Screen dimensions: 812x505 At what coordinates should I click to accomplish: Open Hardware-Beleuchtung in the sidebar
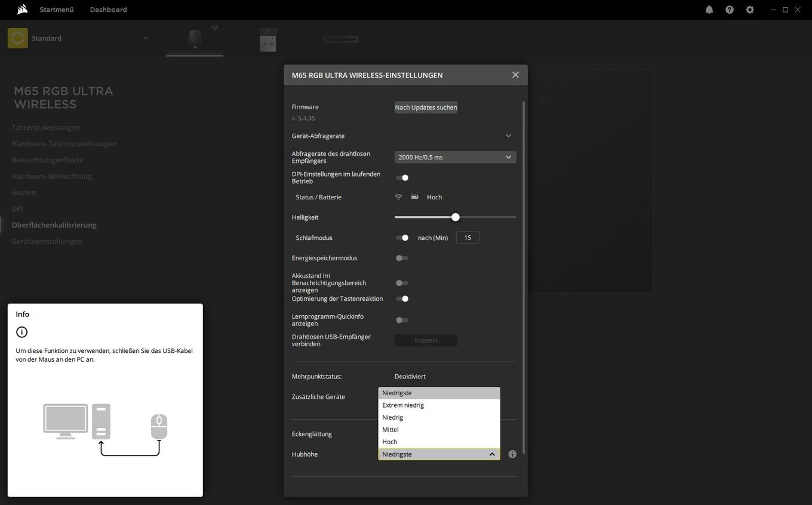pyautogui.click(x=52, y=176)
